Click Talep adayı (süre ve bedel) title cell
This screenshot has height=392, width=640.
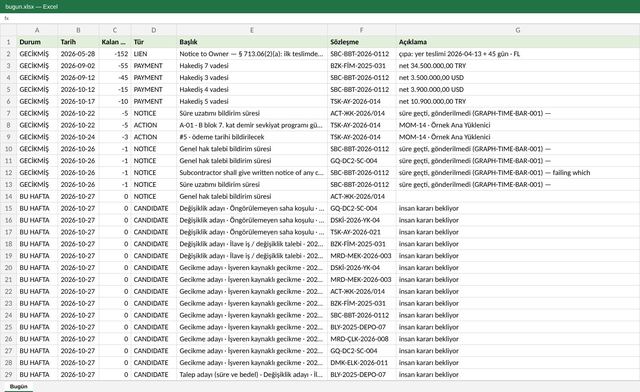click(x=252, y=374)
